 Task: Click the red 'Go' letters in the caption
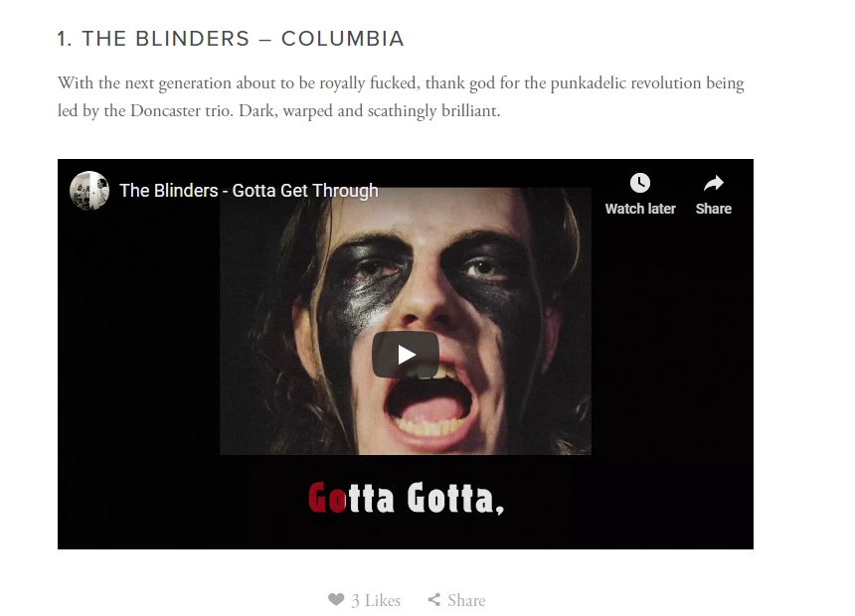point(327,498)
